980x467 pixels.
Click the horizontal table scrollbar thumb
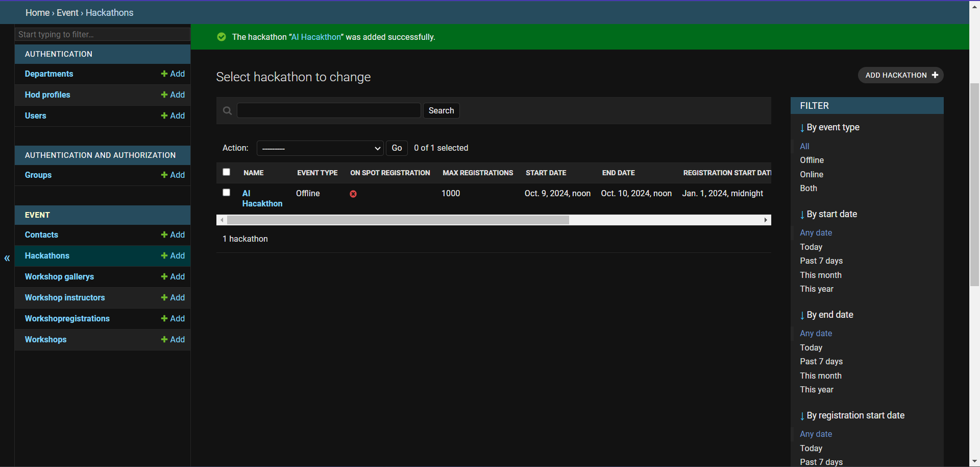coord(398,220)
